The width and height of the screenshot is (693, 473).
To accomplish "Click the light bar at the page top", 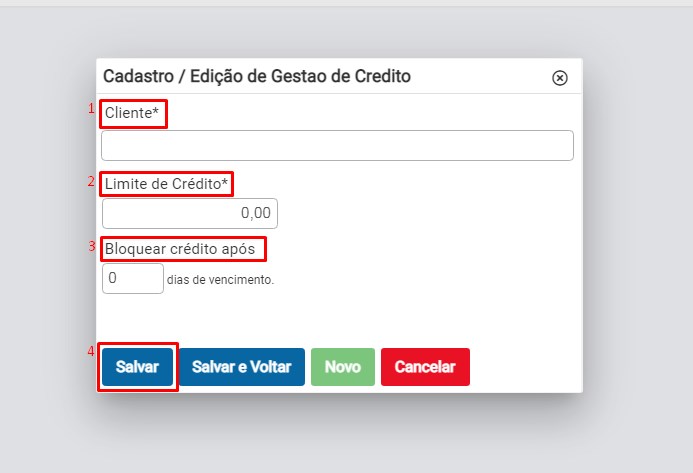I will 346,3.
